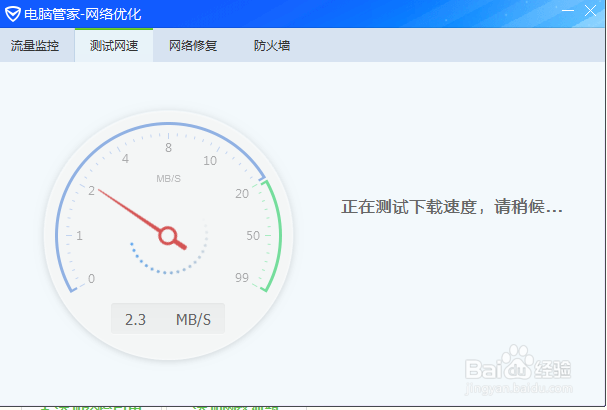Click the 4 mark on the gauge
Image resolution: width=607 pixels, height=410 pixels.
pos(125,158)
